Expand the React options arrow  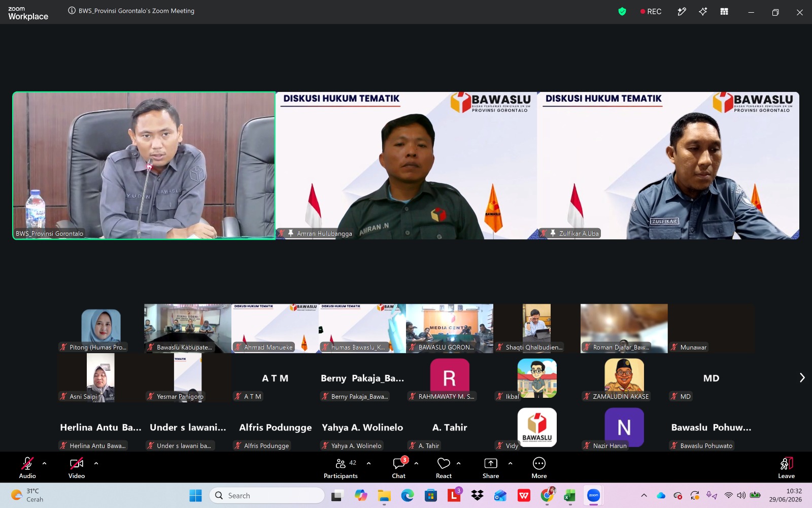[x=458, y=463]
